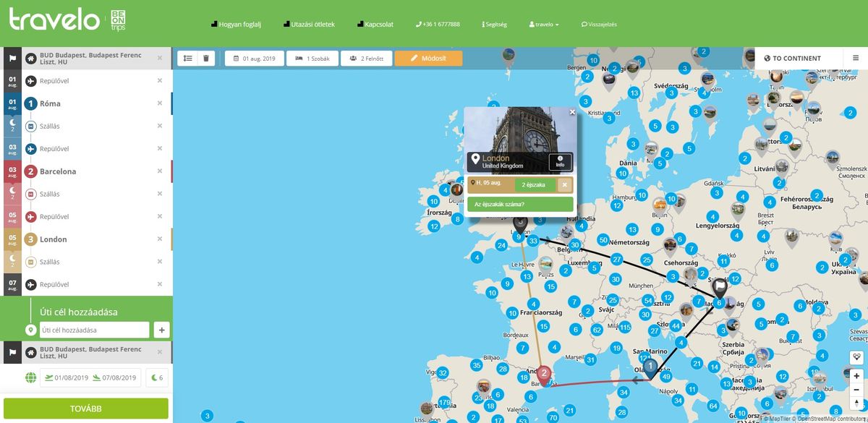868x423 pixels.
Task: Open the 01 aug. 2019 date picker
Action: [x=254, y=59]
